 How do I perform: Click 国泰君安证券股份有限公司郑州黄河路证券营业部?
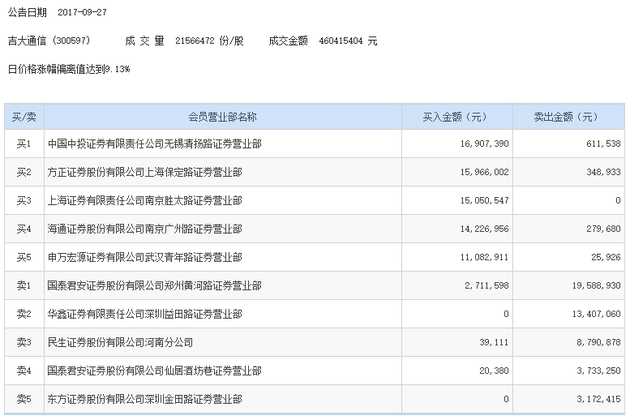[155, 286]
